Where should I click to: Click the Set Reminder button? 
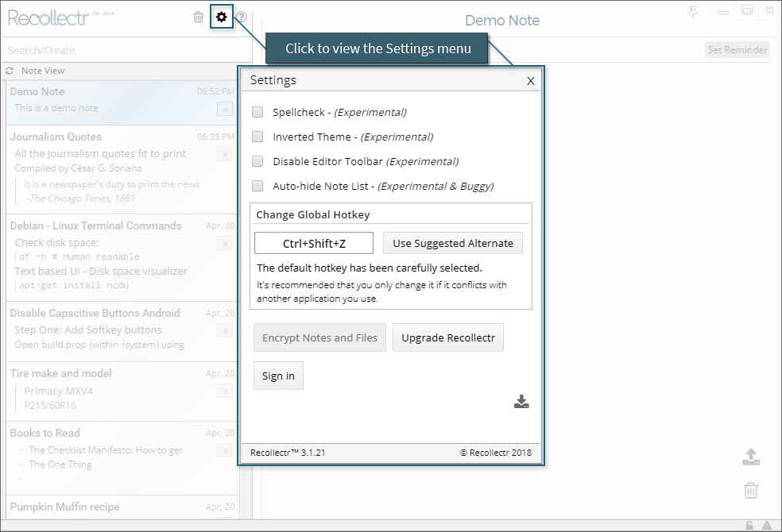(737, 50)
